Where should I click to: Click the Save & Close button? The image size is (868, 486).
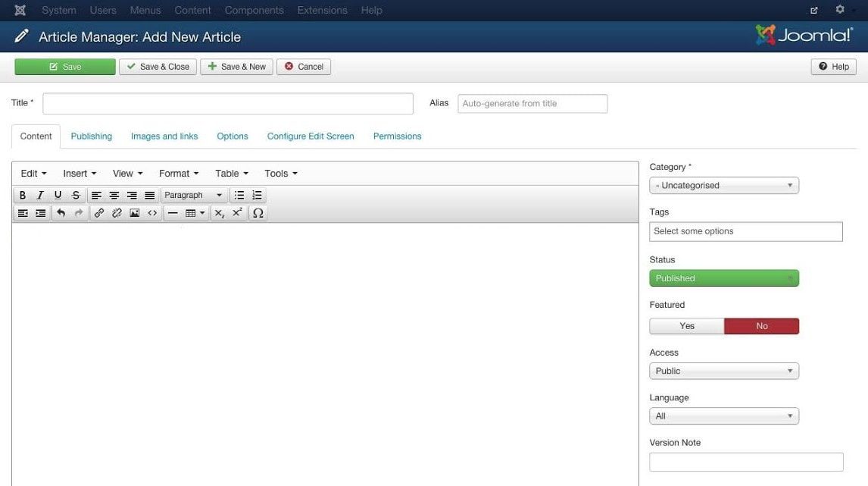click(x=158, y=66)
